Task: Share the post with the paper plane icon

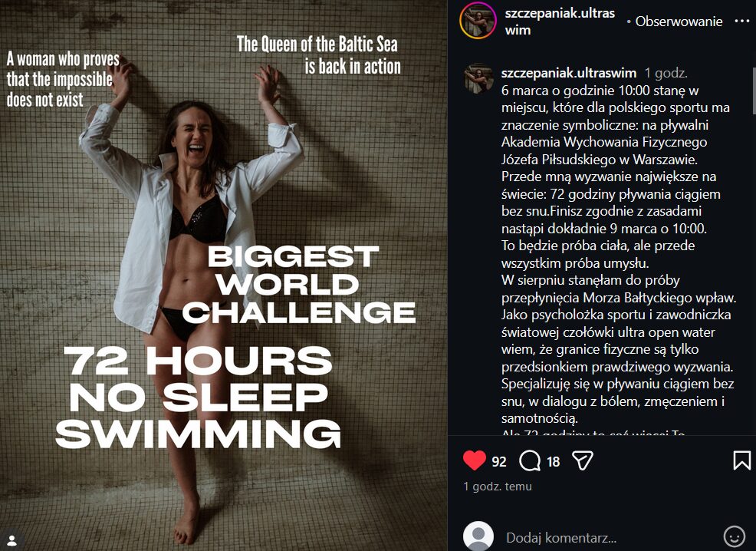Action: click(583, 460)
